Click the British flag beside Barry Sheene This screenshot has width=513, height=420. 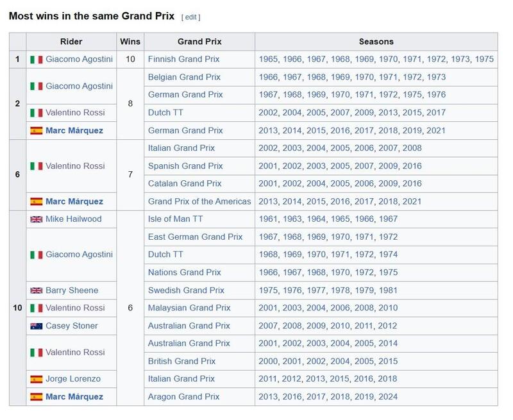[x=36, y=290]
